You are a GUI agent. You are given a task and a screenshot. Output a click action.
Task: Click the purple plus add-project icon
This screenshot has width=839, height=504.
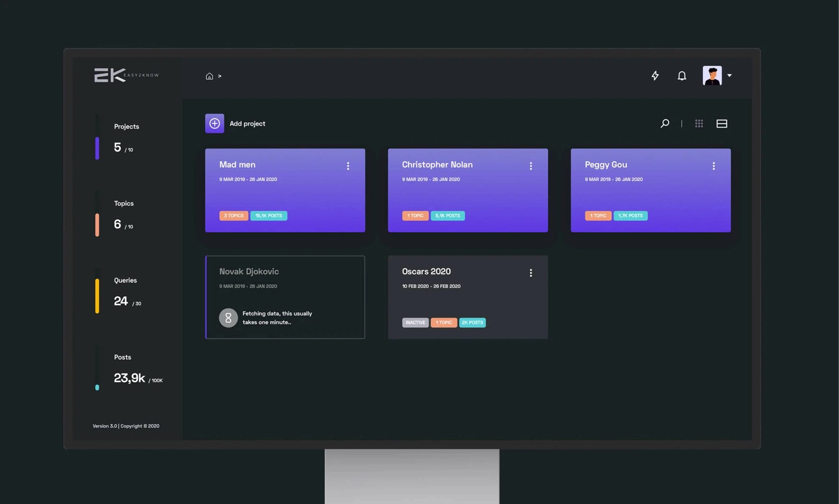tap(215, 123)
